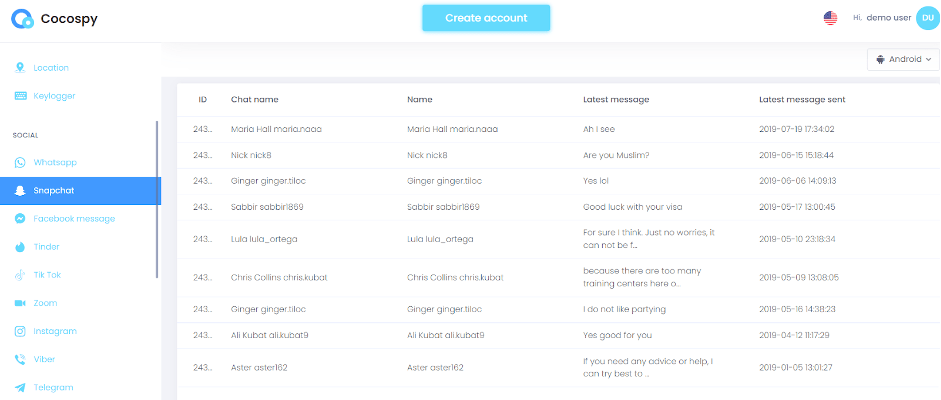The image size is (941, 400).
Task: Click 'Yes good for you' message
Action: [617, 335]
